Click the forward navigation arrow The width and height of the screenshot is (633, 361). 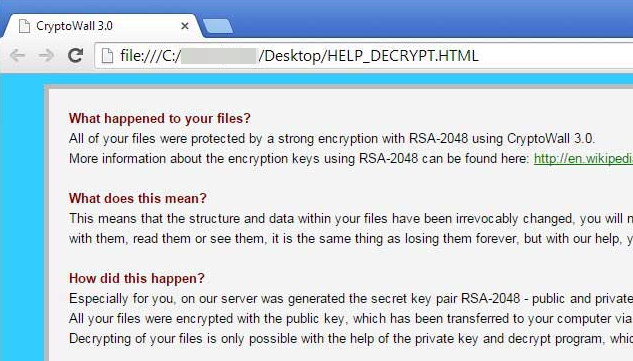(46, 55)
